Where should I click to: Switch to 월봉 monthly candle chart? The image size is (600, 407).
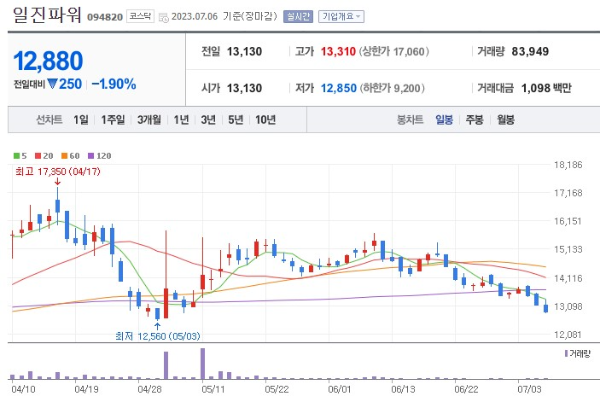click(505, 120)
